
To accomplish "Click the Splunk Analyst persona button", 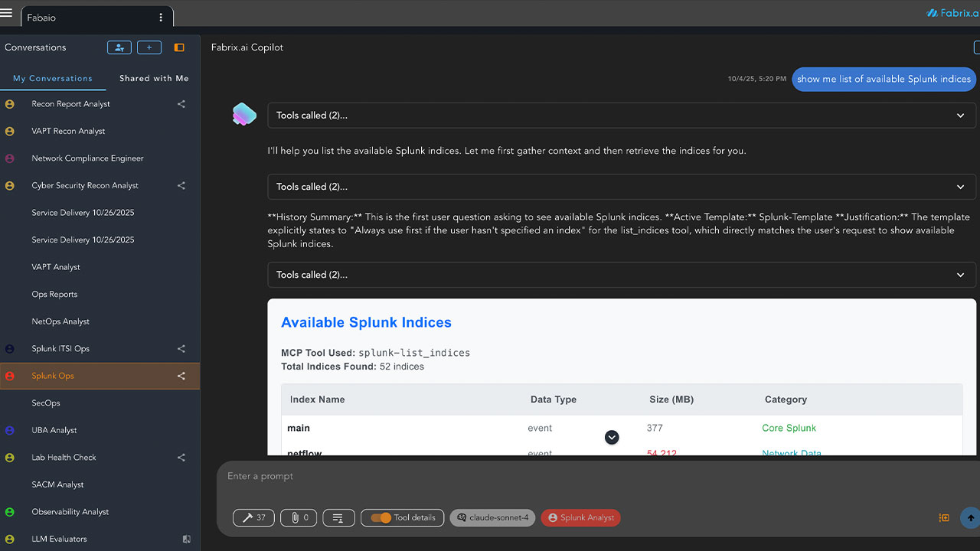I will tap(580, 518).
